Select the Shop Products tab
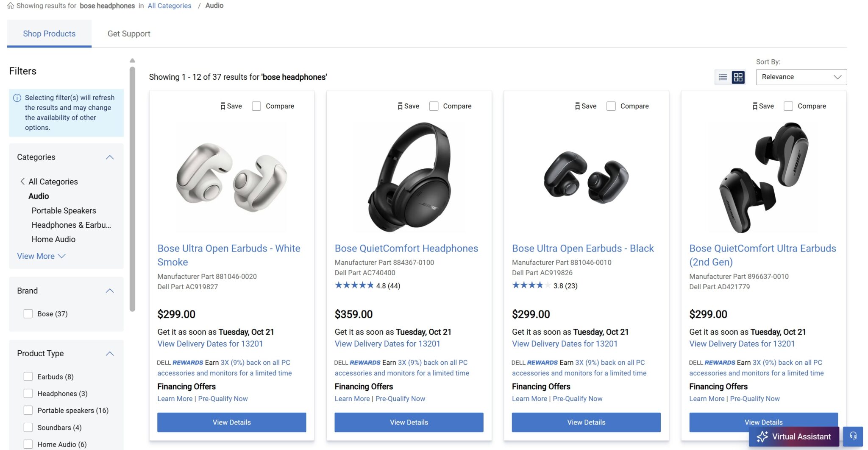 coord(49,34)
